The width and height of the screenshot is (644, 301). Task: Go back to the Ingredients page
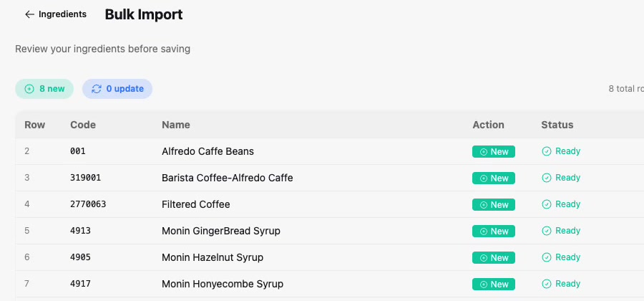coord(55,14)
